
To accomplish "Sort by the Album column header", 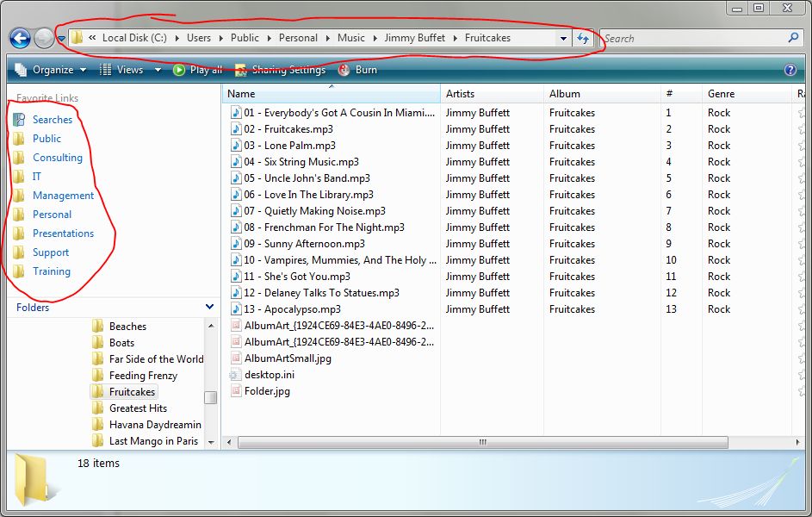I will click(602, 94).
